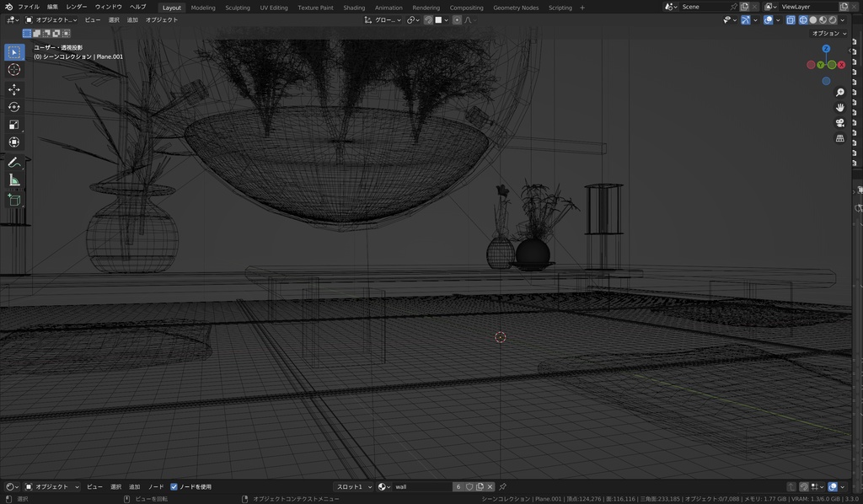Click the Blender logo menu icon

tap(8, 7)
